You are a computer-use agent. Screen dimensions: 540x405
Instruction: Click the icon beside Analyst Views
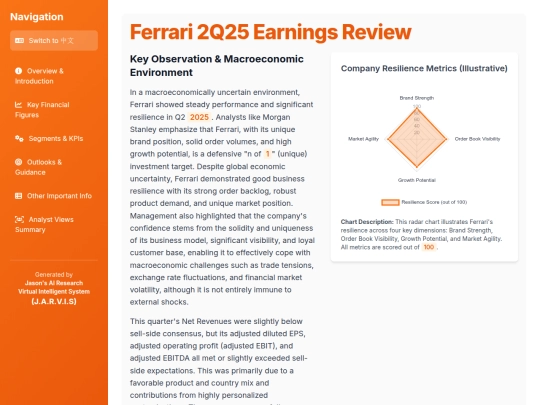coord(19,219)
